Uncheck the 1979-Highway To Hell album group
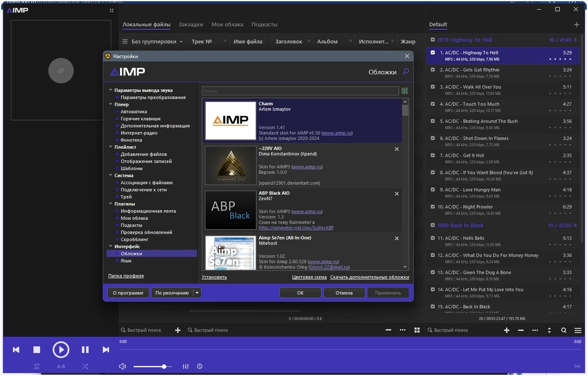Screen dimensions: 588x376 [433, 40]
